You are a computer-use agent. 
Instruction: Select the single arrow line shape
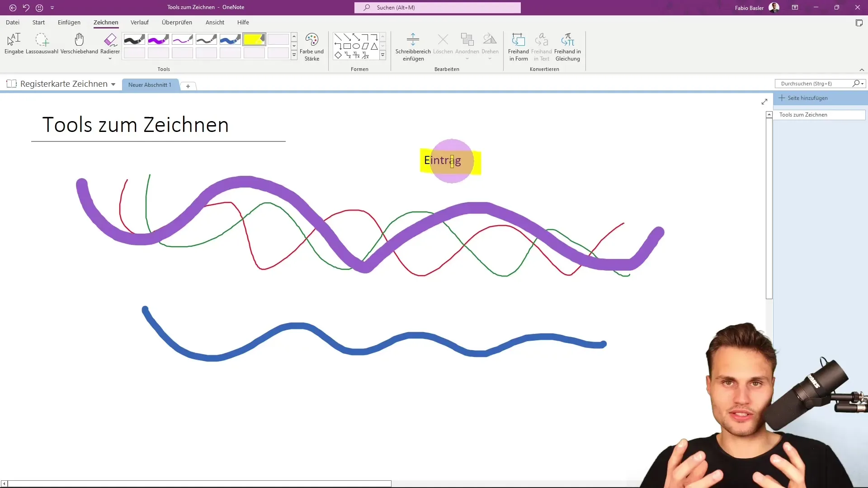point(347,37)
